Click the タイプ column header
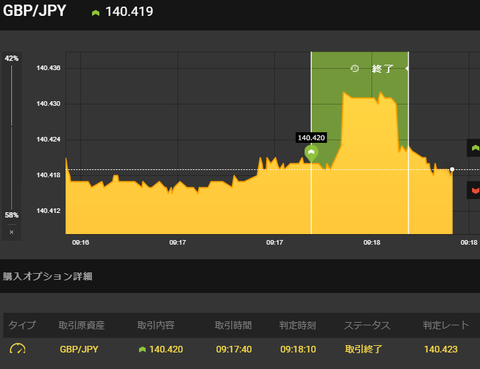Image resolution: width=480 pixels, height=369 pixels. (x=22, y=325)
